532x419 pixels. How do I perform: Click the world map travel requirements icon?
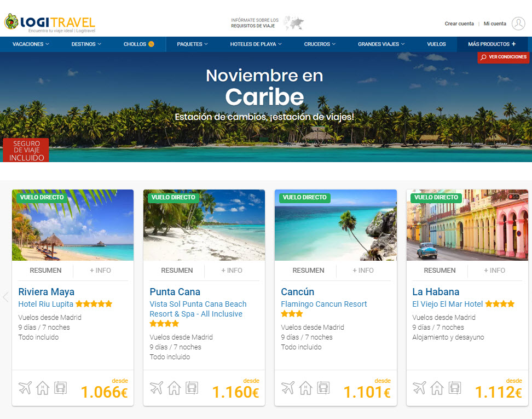(x=293, y=23)
